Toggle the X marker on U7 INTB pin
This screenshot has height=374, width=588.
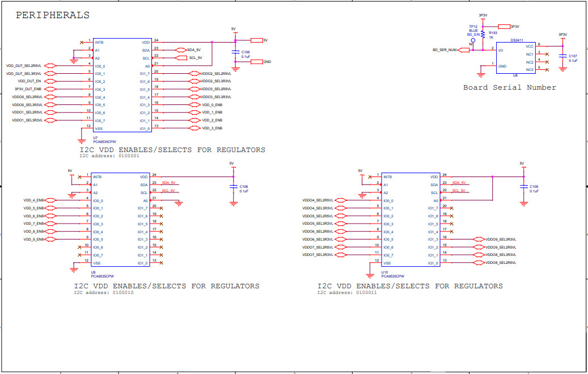(x=81, y=42)
